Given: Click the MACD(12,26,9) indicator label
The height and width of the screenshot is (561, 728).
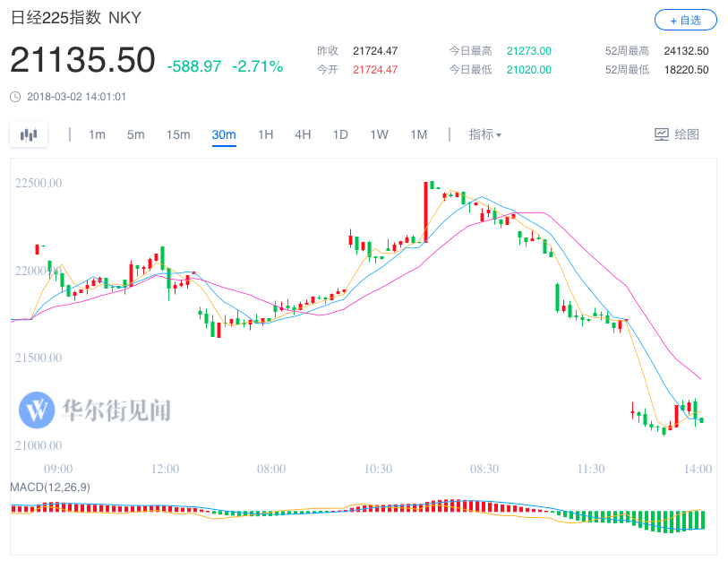Looking at the screenshot, I should 50,488.
